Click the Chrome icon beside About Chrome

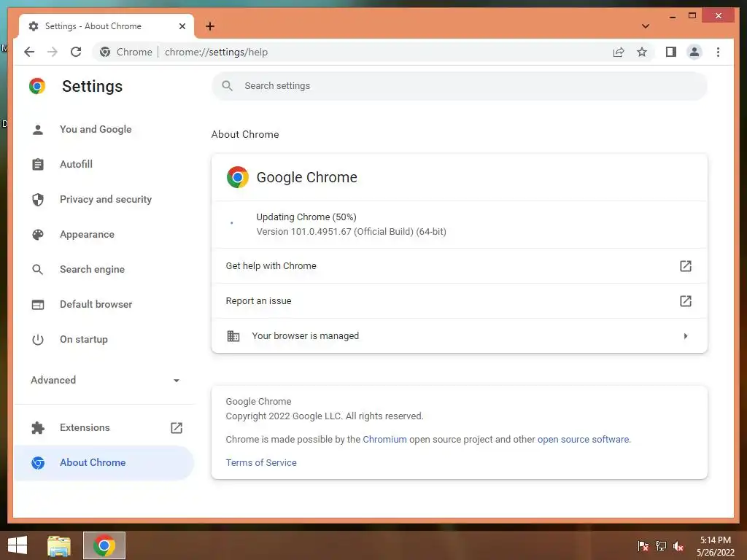point(38,462)
